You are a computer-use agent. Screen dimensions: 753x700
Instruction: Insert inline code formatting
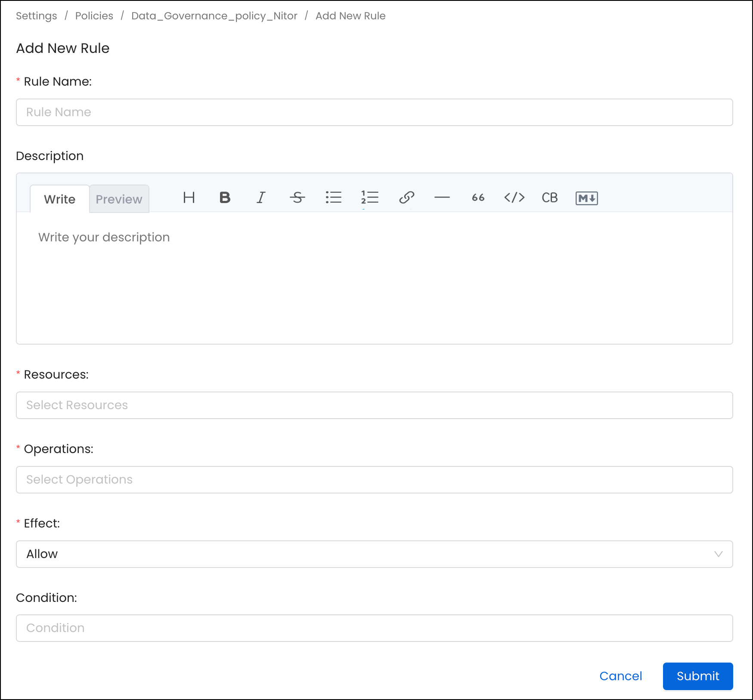click(514, 198)
